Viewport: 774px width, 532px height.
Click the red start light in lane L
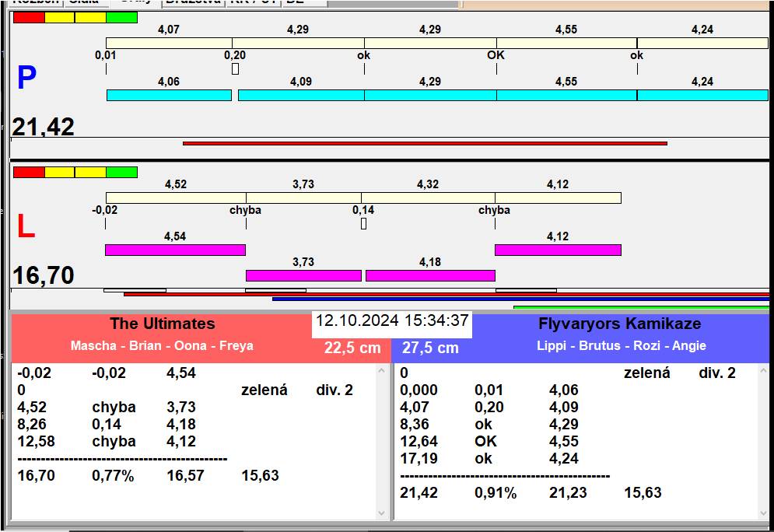coord(29,172)
